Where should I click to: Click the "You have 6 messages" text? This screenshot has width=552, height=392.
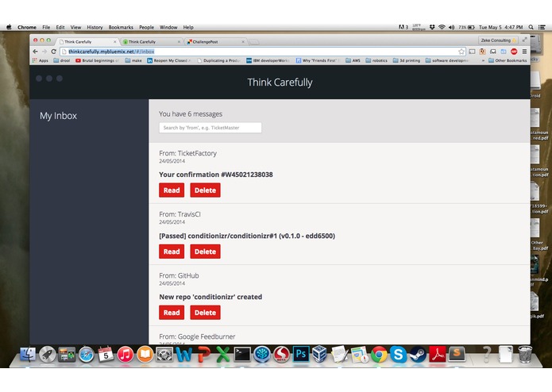point(191,114)
